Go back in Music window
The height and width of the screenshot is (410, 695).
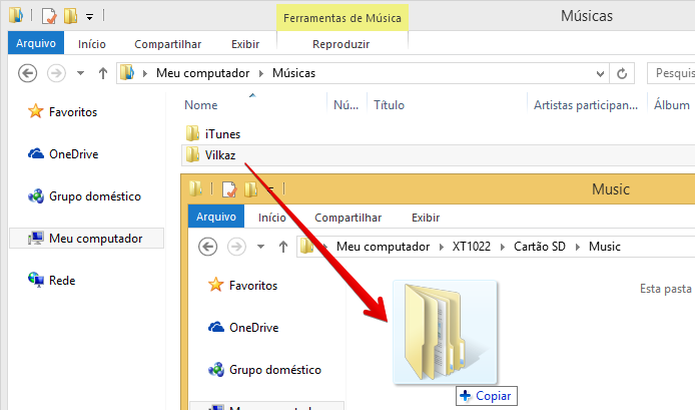207,246
